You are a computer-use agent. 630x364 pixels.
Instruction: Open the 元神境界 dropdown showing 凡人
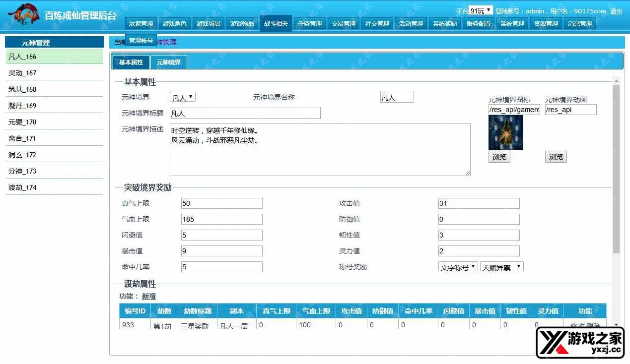[182, 97]
